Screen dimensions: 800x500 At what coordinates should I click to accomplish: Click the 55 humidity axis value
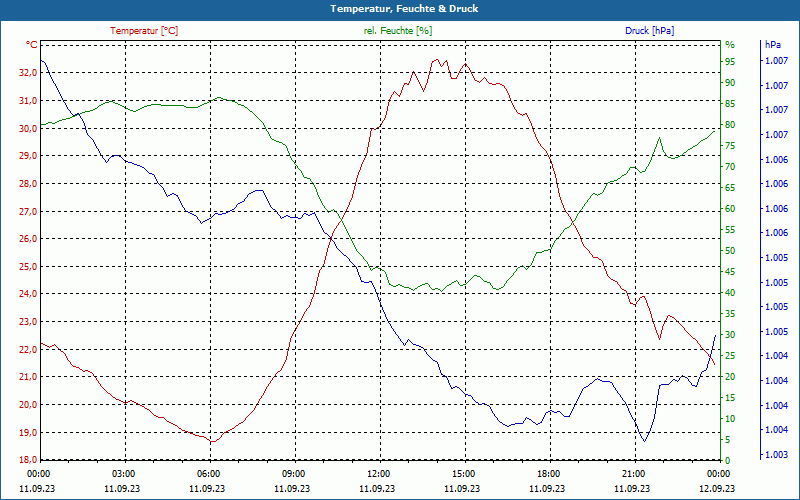(x=730, y=230)
